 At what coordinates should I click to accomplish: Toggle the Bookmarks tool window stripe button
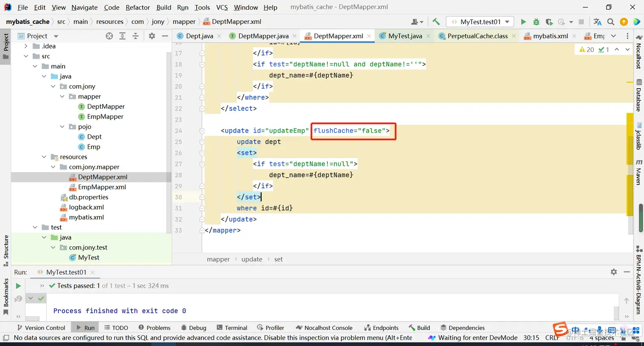coord(6,297)
